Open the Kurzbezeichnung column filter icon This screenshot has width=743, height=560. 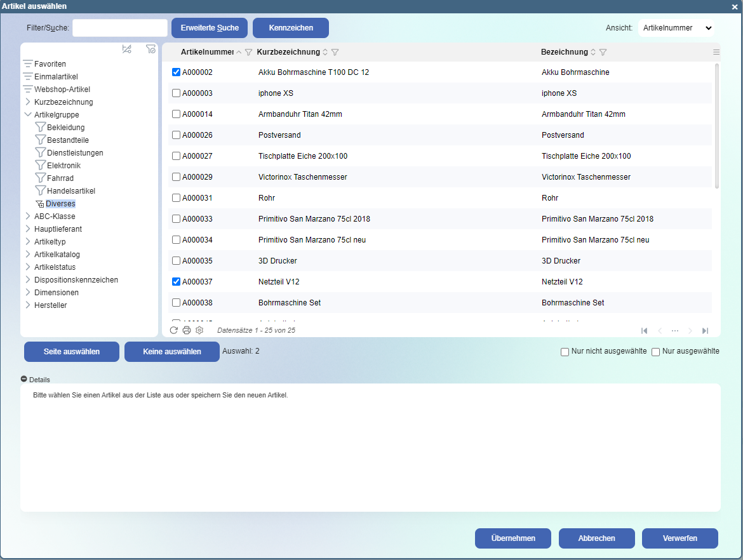(335, 52)
